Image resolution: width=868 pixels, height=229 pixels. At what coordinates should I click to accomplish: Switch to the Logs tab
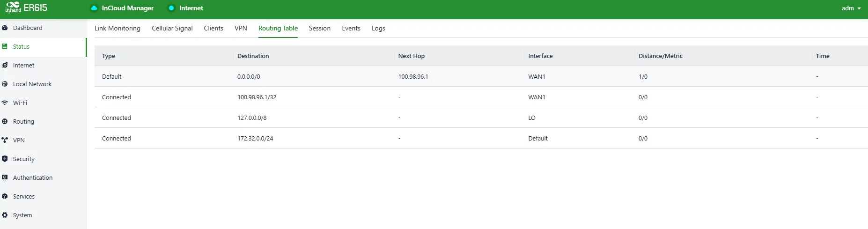(378, 28)
